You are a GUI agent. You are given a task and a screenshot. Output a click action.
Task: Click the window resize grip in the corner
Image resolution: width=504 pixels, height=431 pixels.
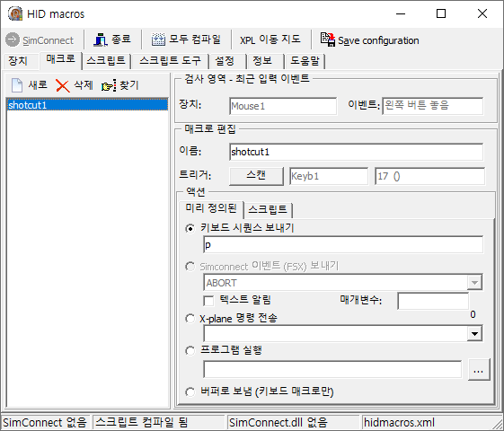pos(497,424)
